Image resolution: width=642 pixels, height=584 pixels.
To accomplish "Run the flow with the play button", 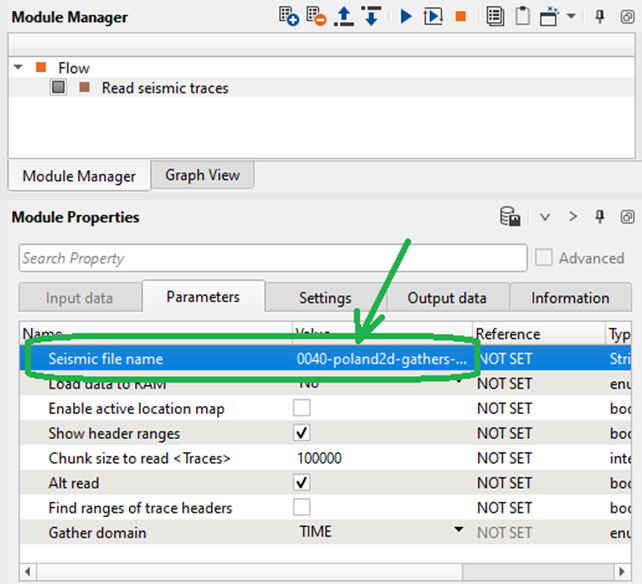I will [406, 17].
